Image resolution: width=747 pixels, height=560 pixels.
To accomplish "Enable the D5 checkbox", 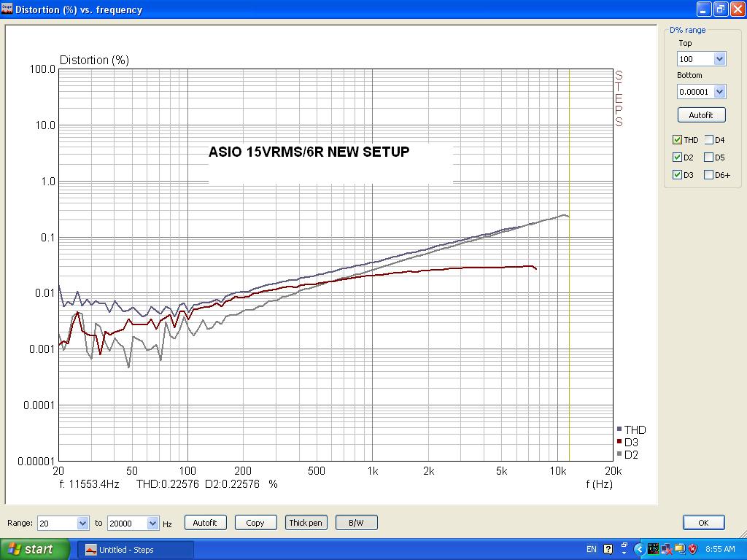I will tap(708, 157).
